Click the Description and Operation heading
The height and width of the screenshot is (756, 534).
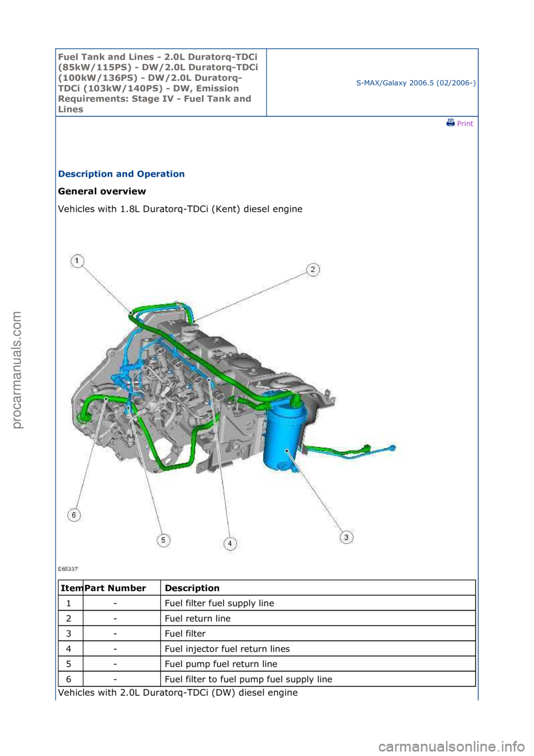(x=121, y=174)
